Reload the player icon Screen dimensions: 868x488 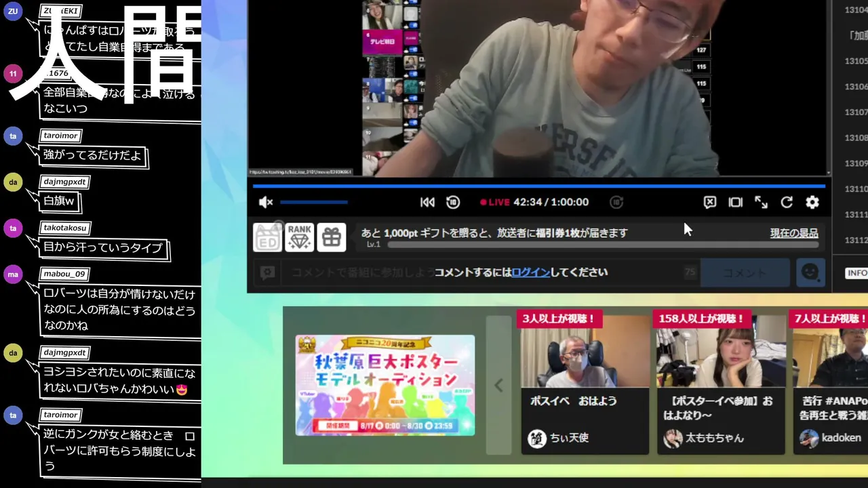(x=787, y=202)
